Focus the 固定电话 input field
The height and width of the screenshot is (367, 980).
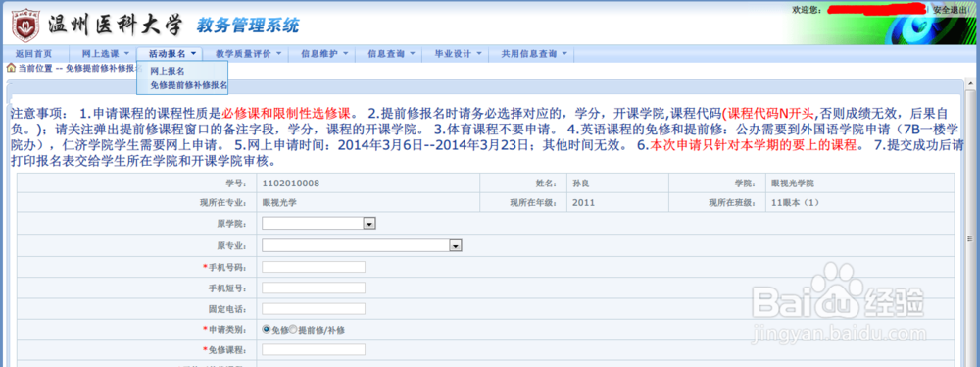point(314,309)
